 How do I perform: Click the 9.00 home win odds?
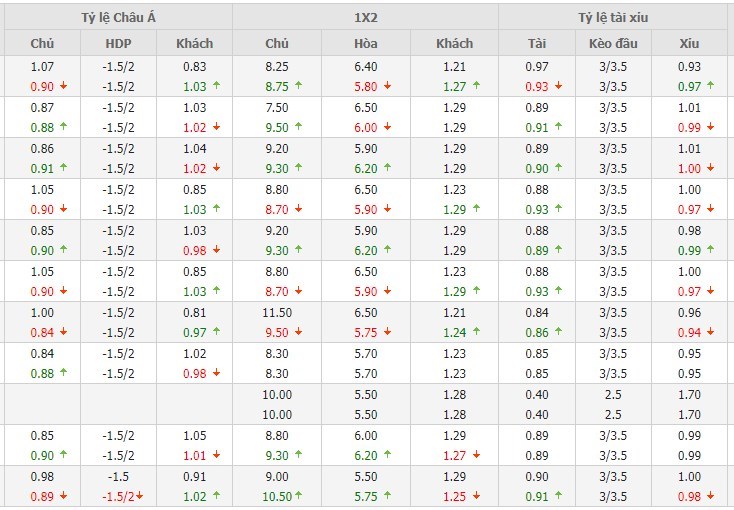(277, 476)
